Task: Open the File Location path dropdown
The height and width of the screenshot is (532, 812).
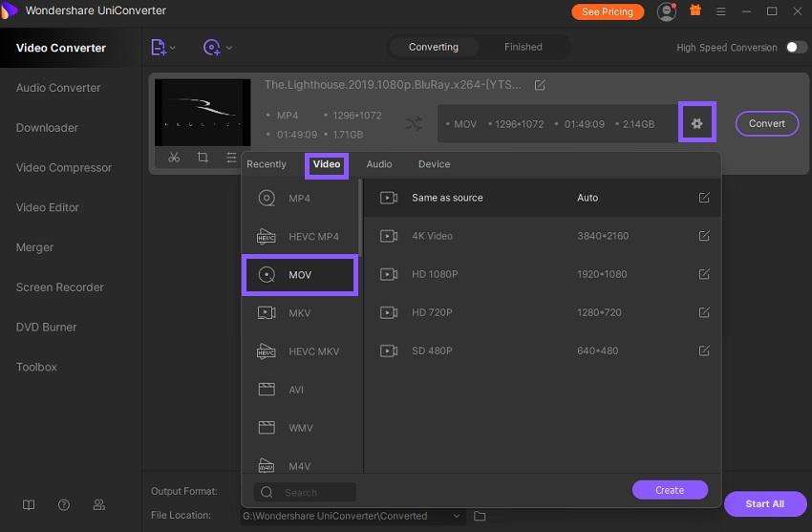Action: coord(457,516)
